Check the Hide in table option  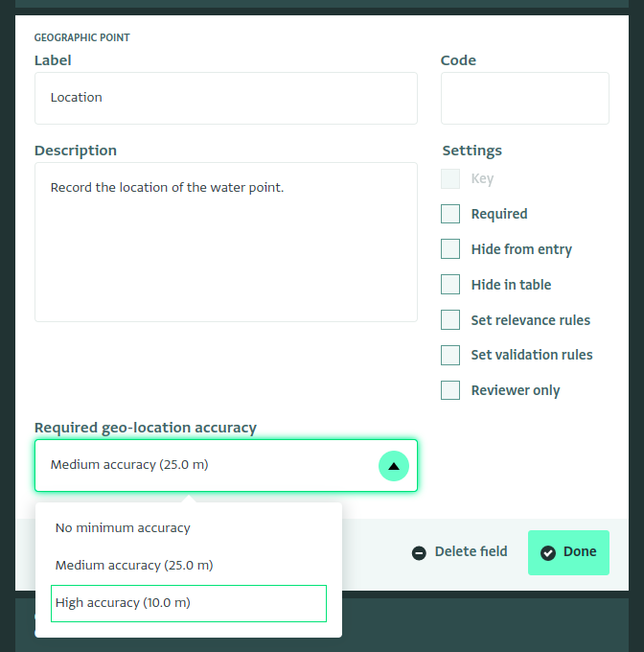[450, 285]
